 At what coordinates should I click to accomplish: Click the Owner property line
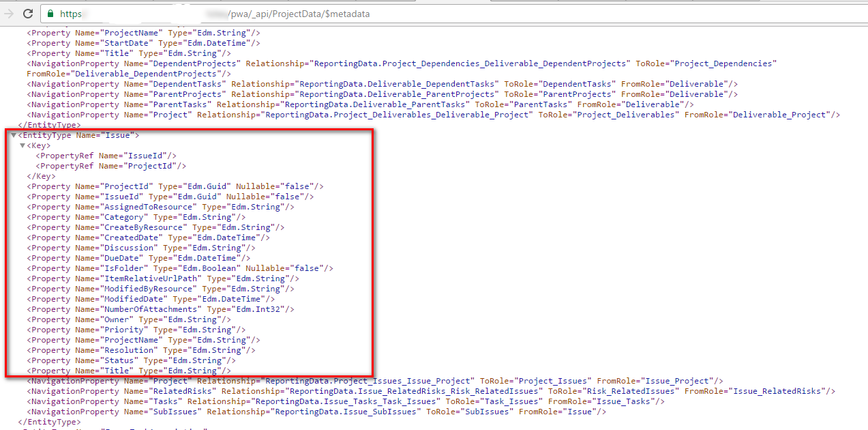(129, 319)
